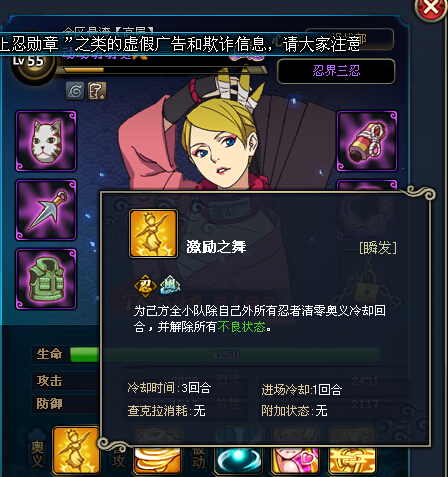This screenshot has height=477, width=448.
Task: Click the pink scroll equipment icon
Action: tap(367, 141)
